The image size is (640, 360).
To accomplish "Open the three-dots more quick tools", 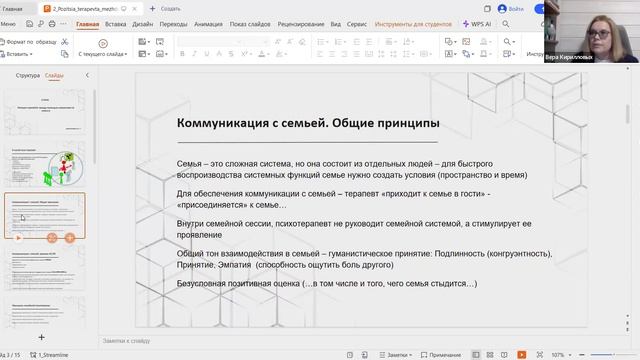I will (63, 24).
